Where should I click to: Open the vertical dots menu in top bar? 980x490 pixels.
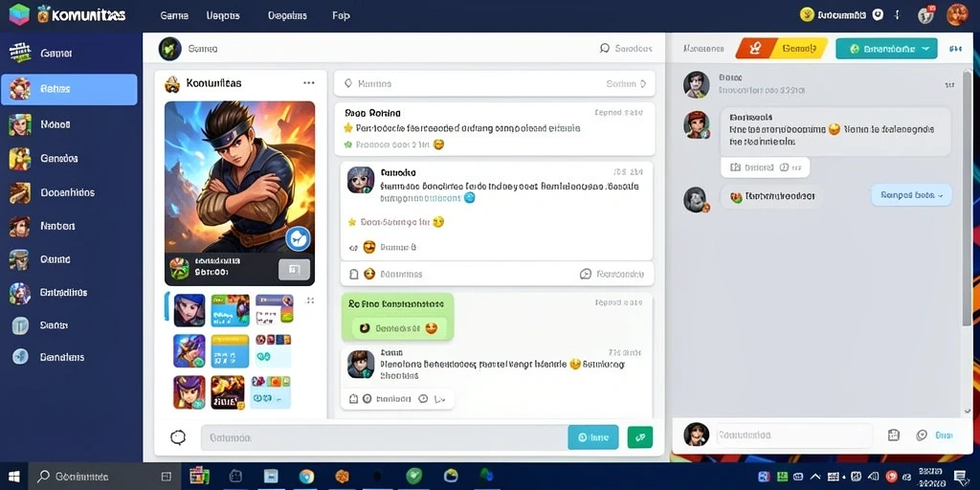coord(898,14)
